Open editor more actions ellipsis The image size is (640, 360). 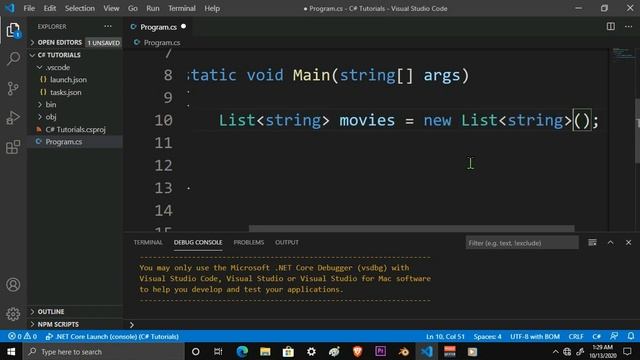click(628, 27)
